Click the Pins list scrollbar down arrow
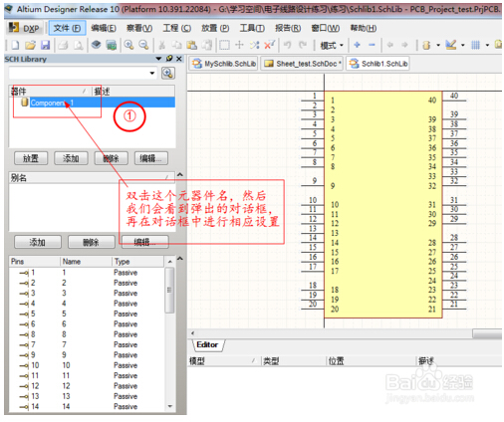The width and height of the screenshot is (504, 422). 170,406
